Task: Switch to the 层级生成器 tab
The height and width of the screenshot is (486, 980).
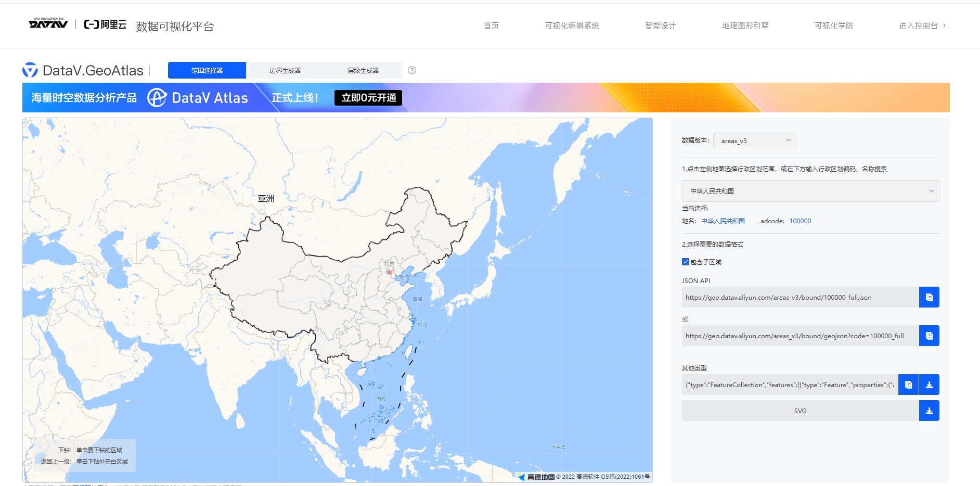Action: pyautogui.click(x=363, y=70)
